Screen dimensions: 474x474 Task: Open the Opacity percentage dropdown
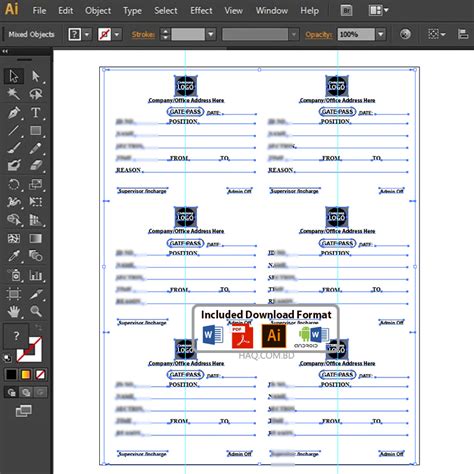point(381,34)
